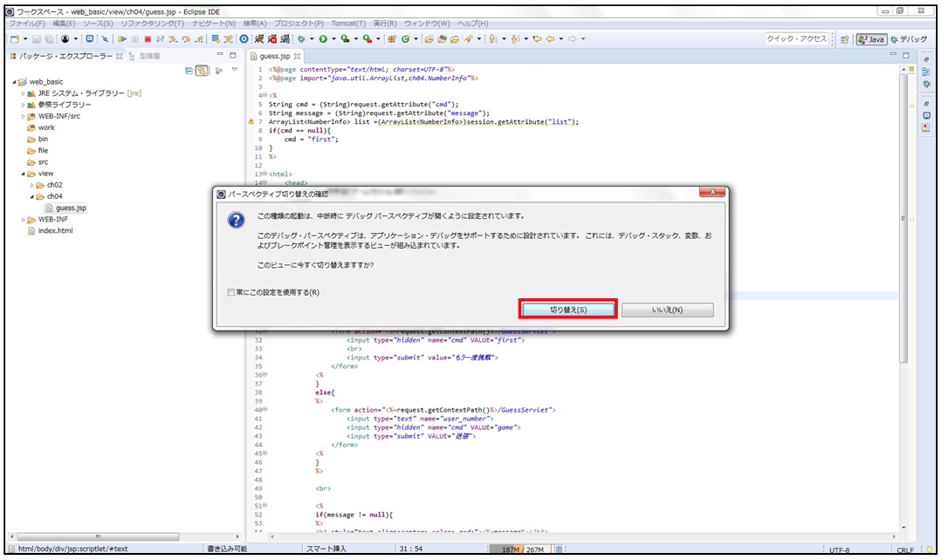The width and height of the screenshot is (942, 560).
Task: Collapse the web_basic project node
Action: 13,81
